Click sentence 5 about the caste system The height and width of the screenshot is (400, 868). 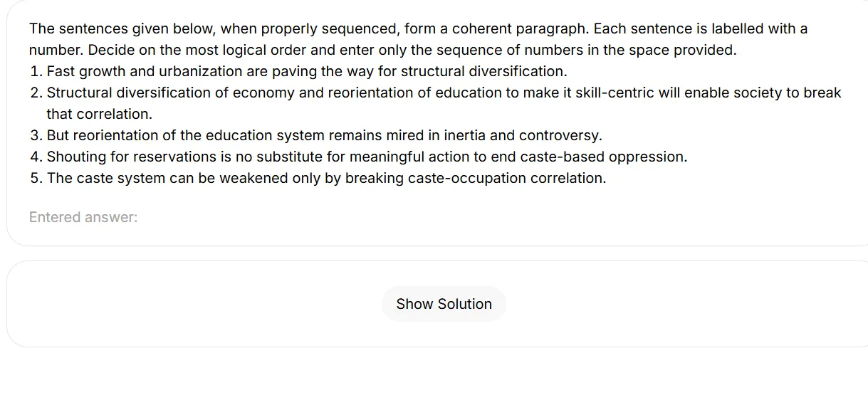(x=326, y=178)
